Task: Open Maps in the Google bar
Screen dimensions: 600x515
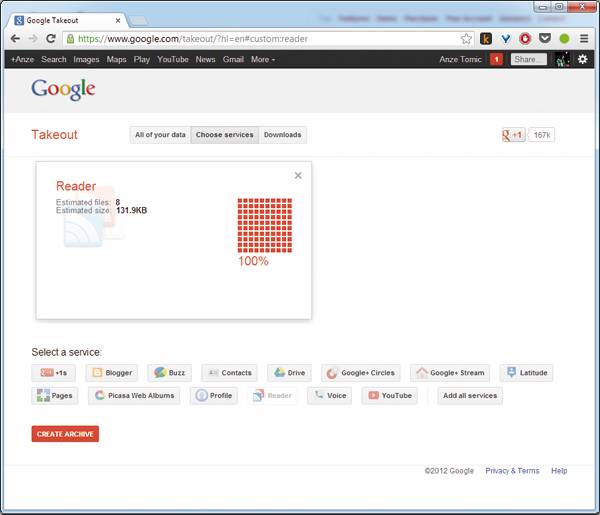Action: (116, 59)
